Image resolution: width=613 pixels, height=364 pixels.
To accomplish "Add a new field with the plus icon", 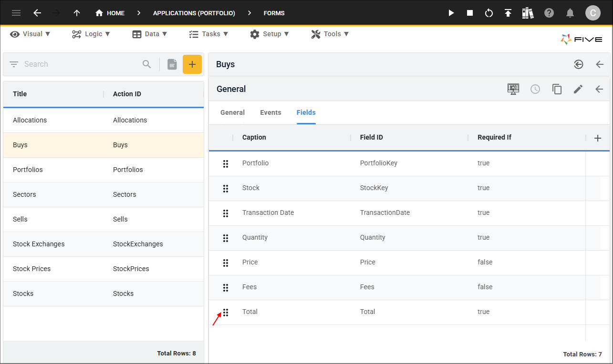I will (x=598, y=138).
